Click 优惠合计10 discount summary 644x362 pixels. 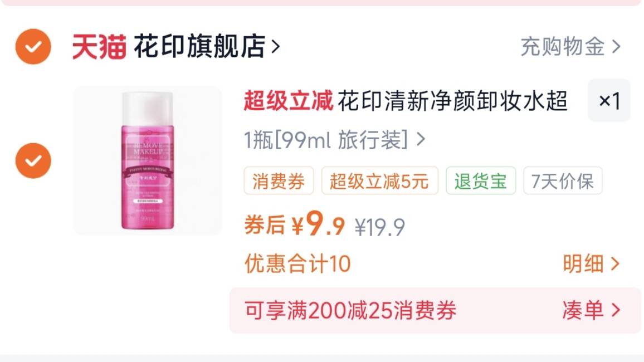point(297,263)
